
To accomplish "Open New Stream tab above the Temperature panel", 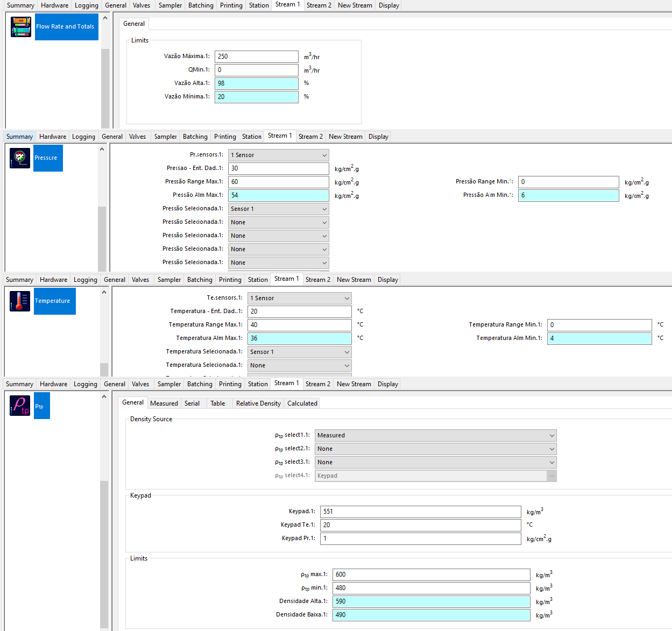I will pos(354,280).
